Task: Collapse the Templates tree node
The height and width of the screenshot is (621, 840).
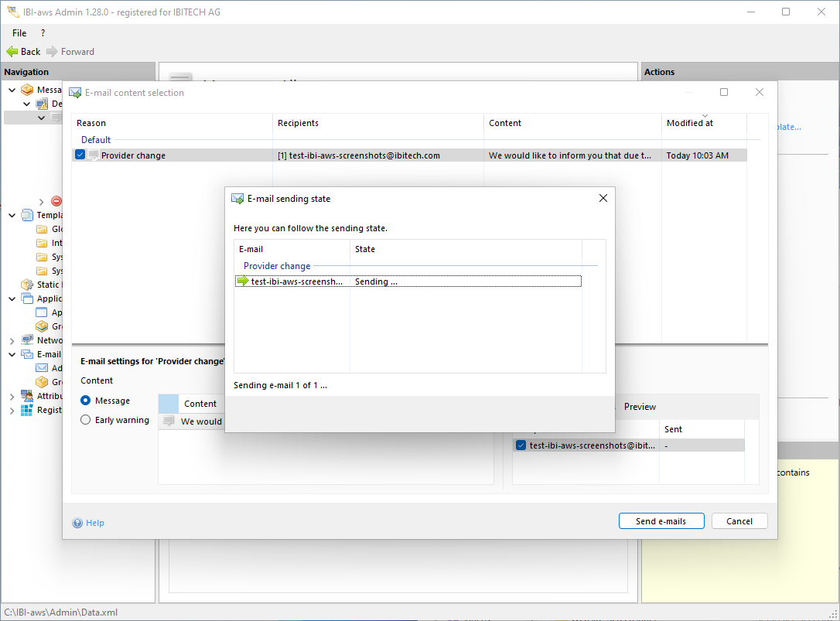Action: pyautogui.click(x=12, y=215)
